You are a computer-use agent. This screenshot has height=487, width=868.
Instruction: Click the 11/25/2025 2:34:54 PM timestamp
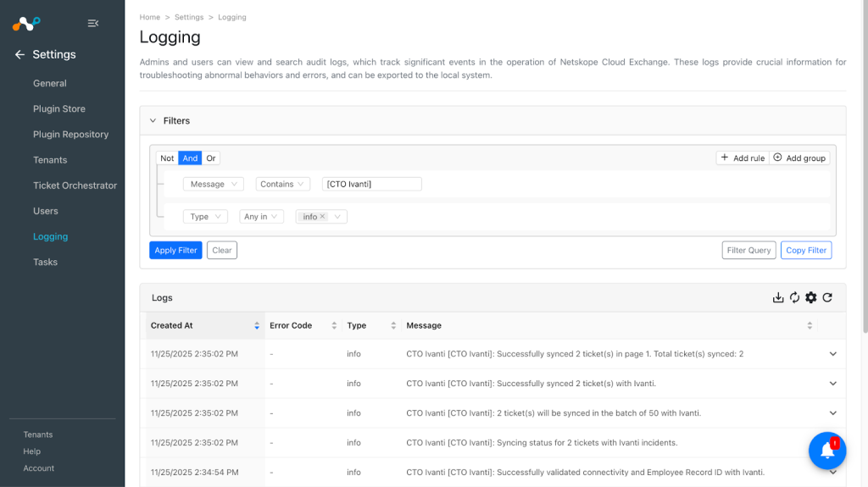pos(194,473)
